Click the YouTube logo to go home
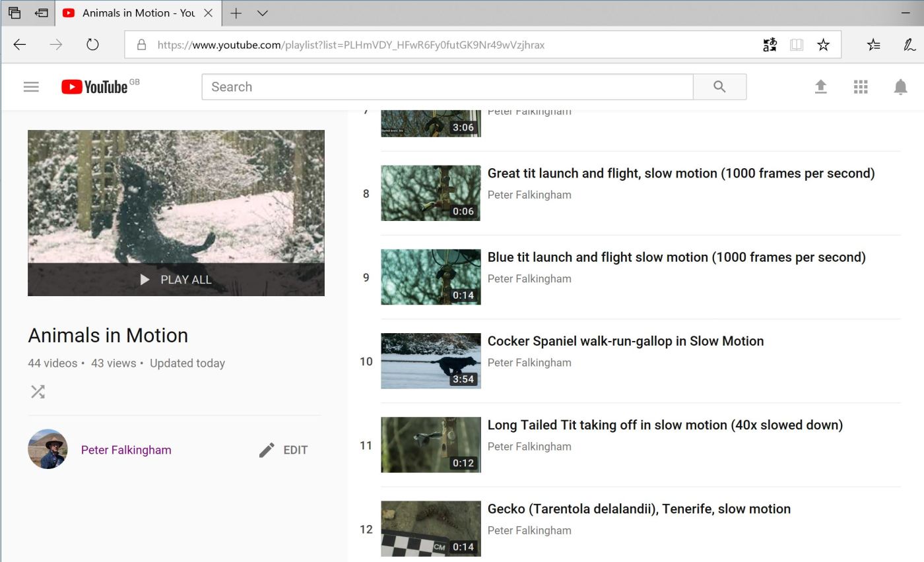The height and width of the screenshot is (562, 924). (94, 86)
